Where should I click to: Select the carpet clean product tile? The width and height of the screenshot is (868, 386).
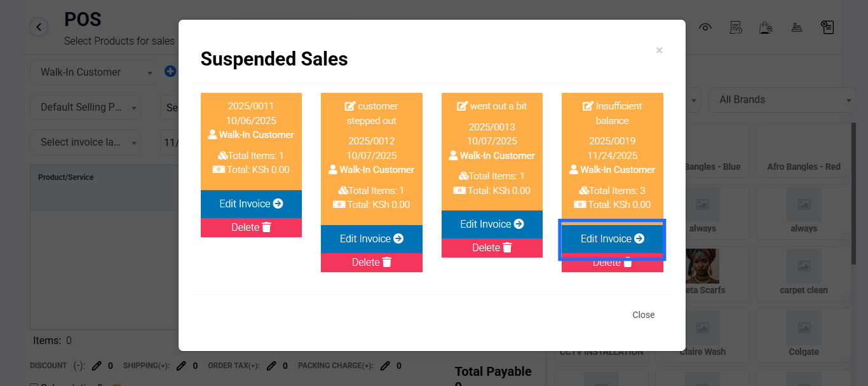coord(804,272)
